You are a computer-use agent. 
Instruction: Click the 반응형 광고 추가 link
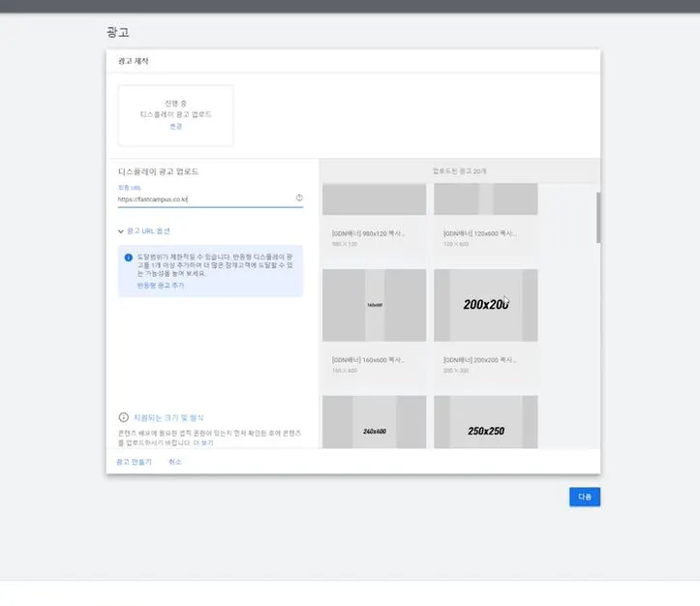pyautogui.click(x=161, y=286)
